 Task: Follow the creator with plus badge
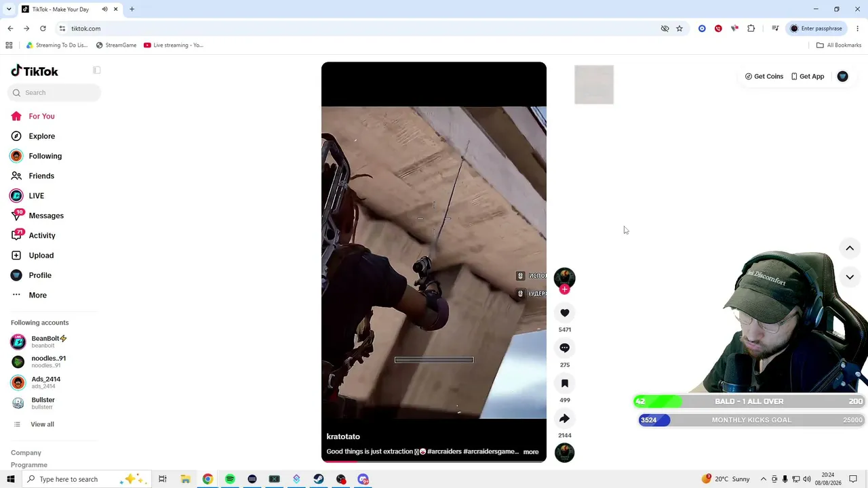coord(564,289)
